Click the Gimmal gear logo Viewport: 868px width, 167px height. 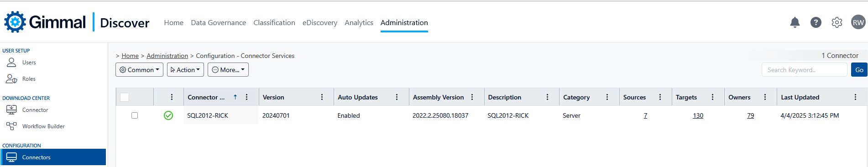click(x=15, y=22)
